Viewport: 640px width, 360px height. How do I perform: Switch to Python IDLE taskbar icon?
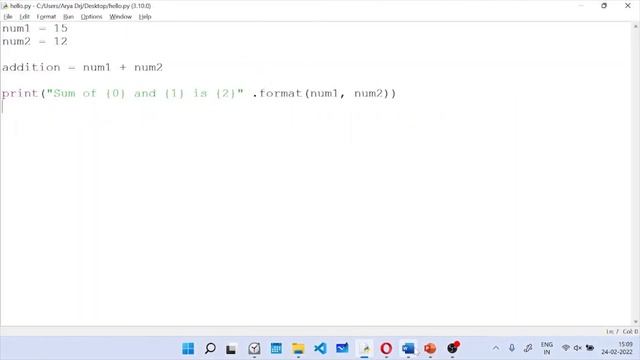[x=364, y=349]
